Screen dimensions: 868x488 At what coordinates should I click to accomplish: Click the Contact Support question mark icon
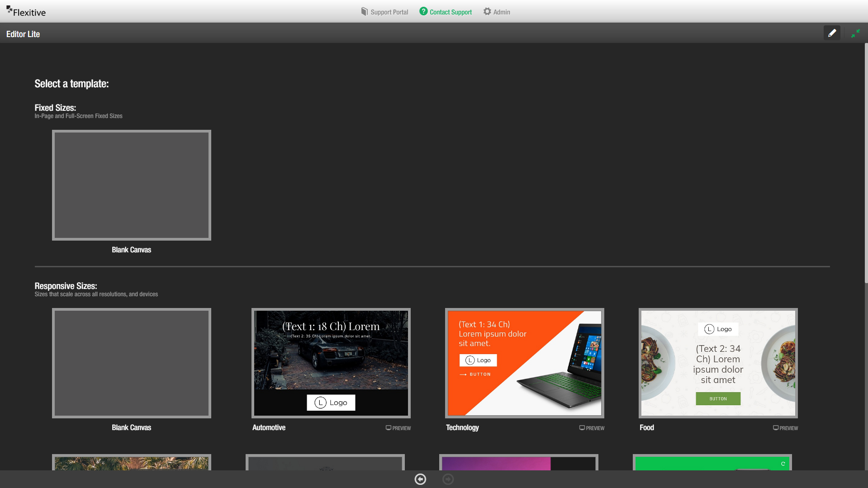pyautogui.click(x=423, y=11)
